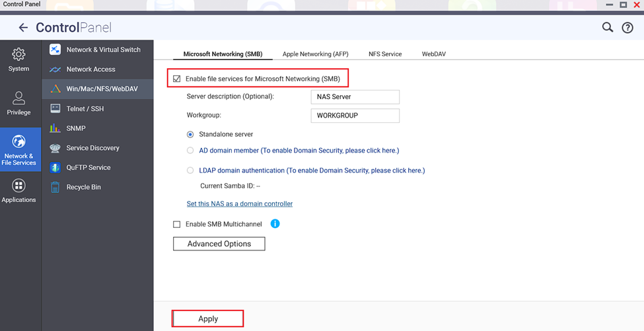644x331 pixels.
Task: Click the Workgroup input field
Action: pos(355,116)
